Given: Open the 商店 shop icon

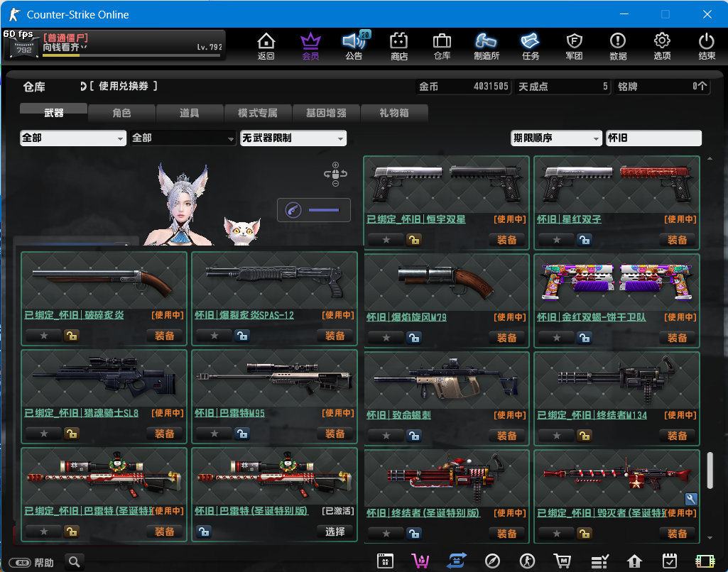Looking at the screenshot, I should pos(399,46).
